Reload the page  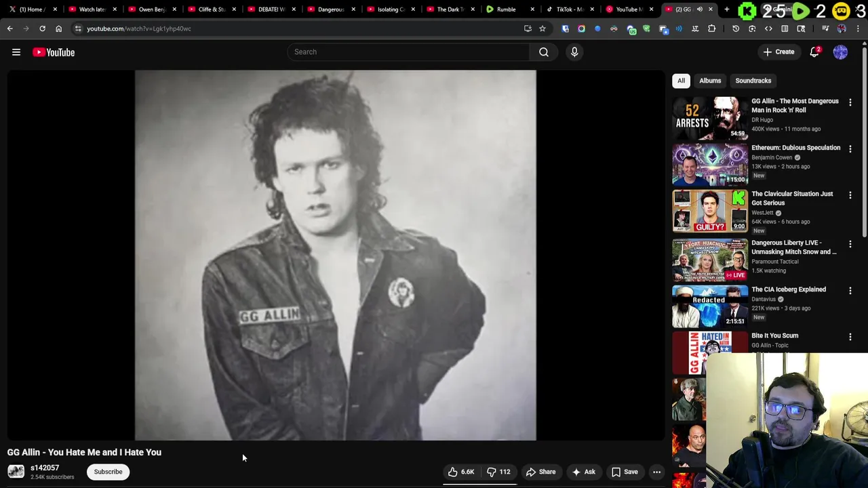[x=42, y=28]
